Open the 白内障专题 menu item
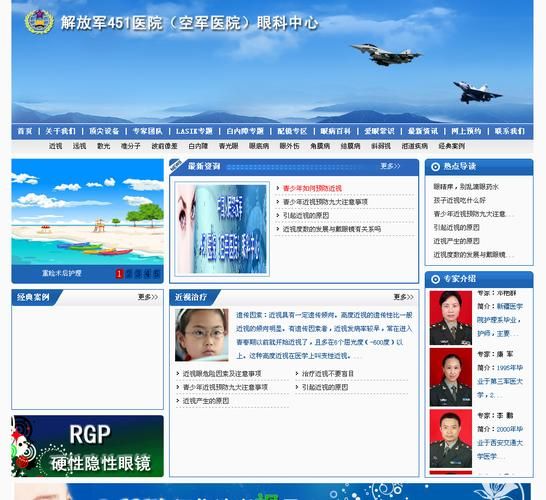This screenshot has width=546, height=500. pyautogui.click(x=245, y=131)
